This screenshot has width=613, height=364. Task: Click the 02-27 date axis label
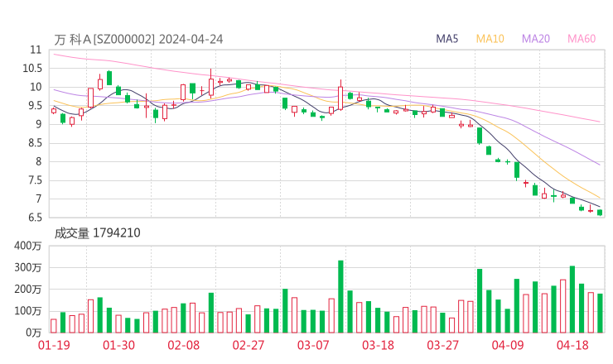coord(249,345)
